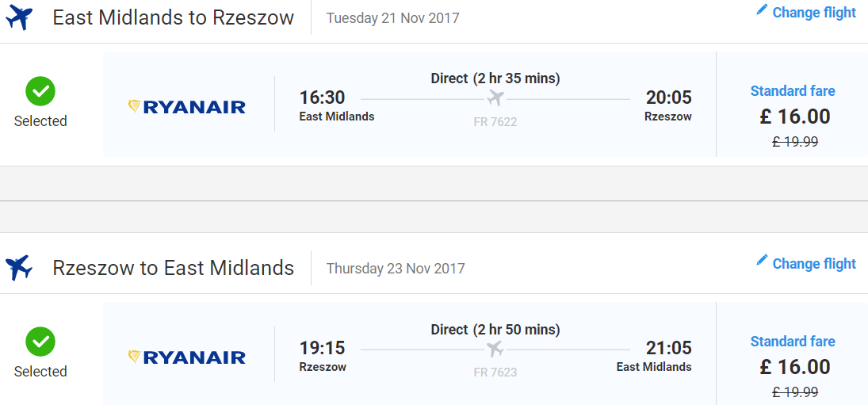The image size is (868, 405).
Task: Click the grey plane icon above FR 7623
Action: (495, 349)
